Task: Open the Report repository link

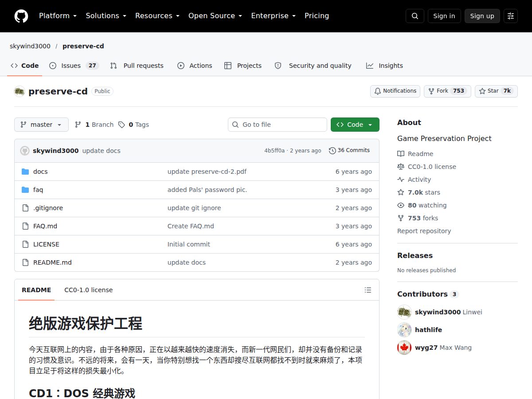Action: coord(424,231)
